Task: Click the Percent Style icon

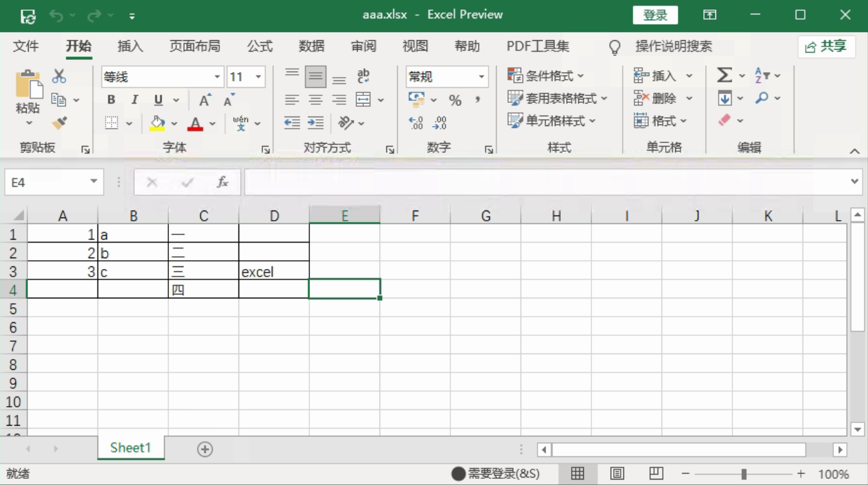Action: point(455,100)
